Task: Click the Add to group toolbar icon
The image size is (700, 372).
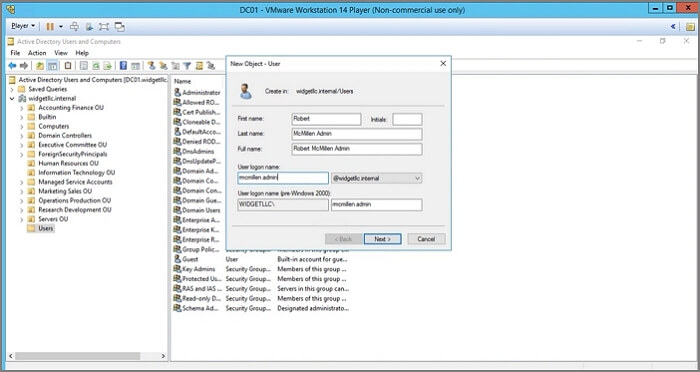Action: 211,66
